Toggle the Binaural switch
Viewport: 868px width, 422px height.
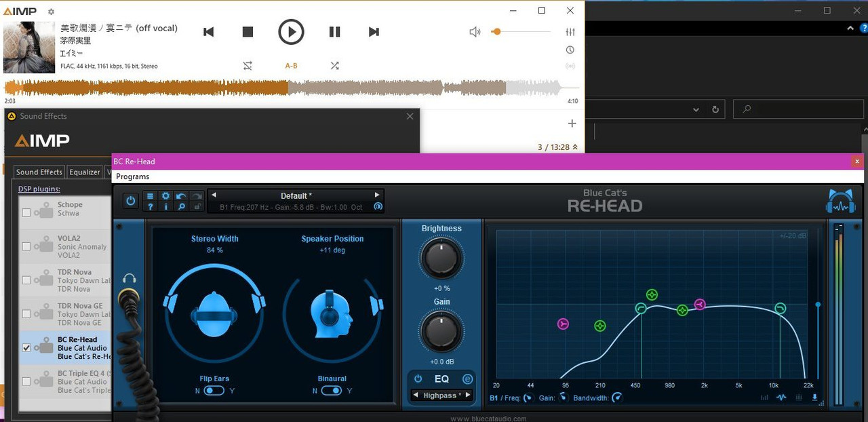(x=332, y=390)
